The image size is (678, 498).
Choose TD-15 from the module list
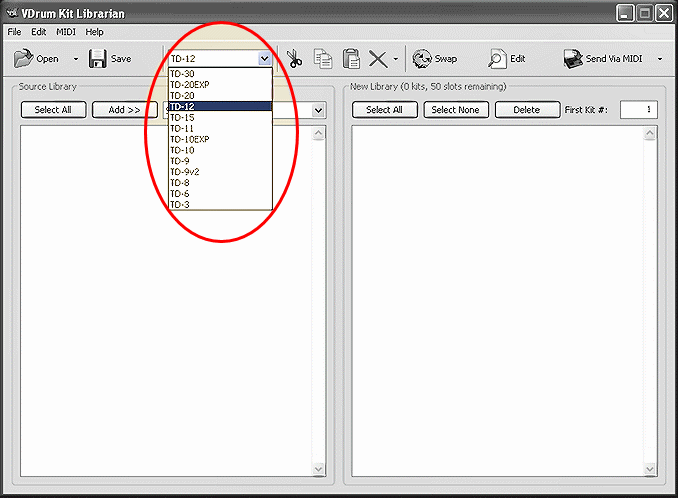tap(220, 118)
